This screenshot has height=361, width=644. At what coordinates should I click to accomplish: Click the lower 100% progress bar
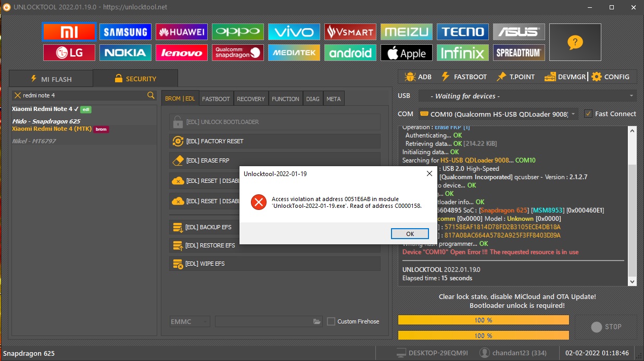pos(483,335)
